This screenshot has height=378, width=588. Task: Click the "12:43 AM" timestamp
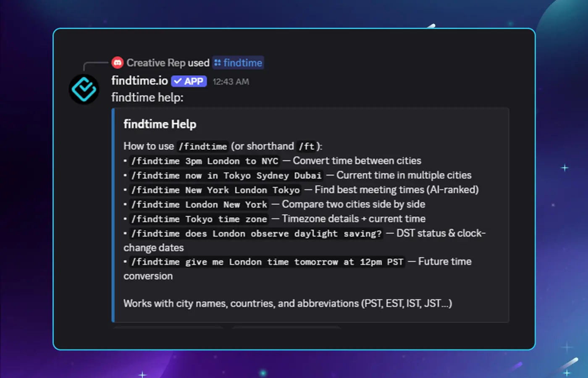pyautogui.click(x=231, y=82)
